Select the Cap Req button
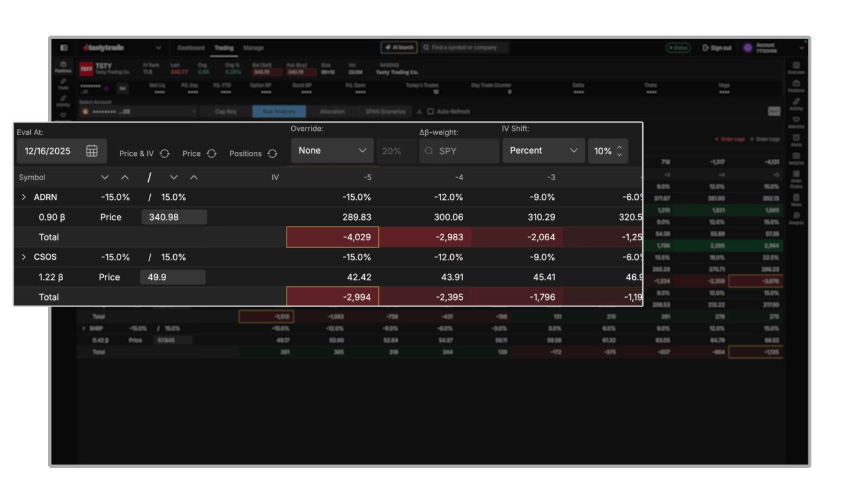 pyautogui.click(x=226, y=111)
